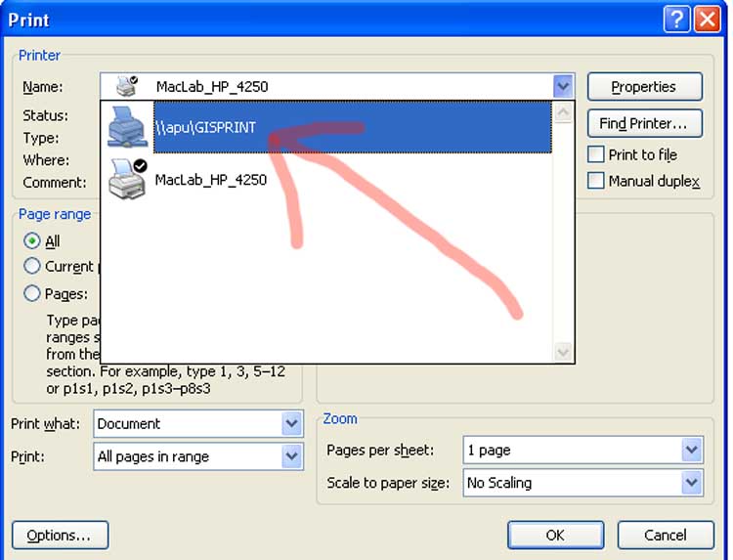
Task: Enable the Print to file checkbox
Action: 595,154
